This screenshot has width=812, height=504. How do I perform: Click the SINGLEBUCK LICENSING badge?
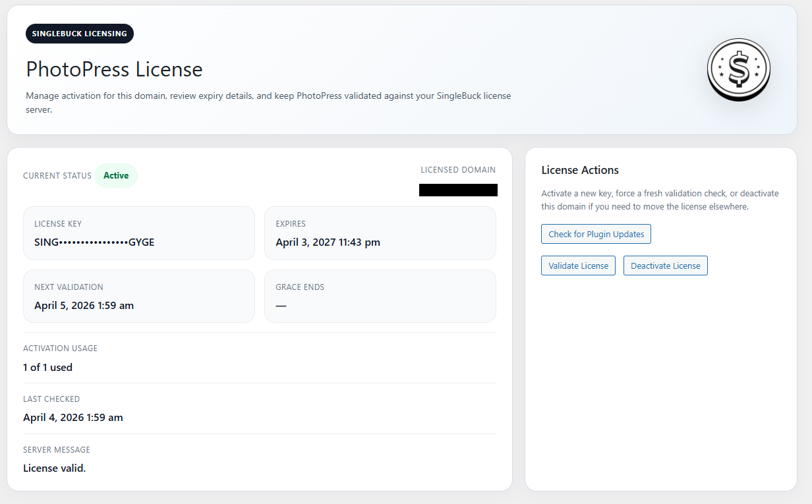tap(80, 34)
